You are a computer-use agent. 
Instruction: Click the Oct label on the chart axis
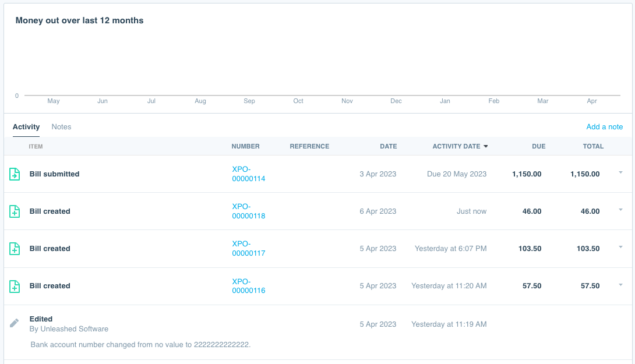click(298, 101)
